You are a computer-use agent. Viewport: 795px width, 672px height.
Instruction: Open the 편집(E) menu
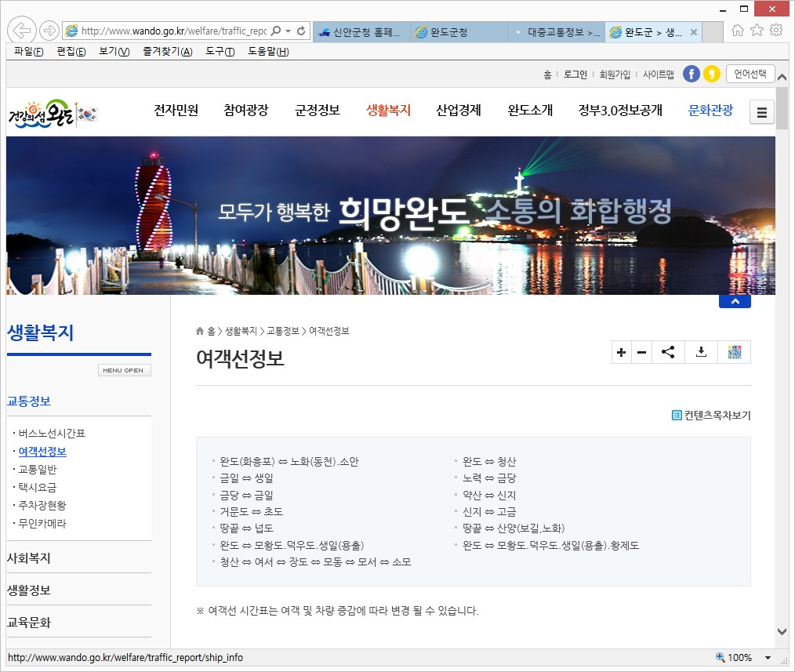[71, 51]
